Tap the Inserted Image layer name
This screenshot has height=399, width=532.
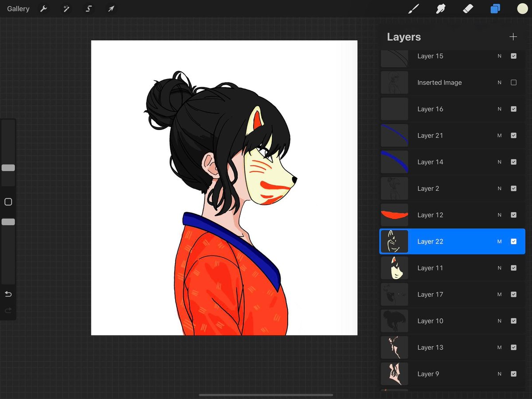[x=439, y=83]
